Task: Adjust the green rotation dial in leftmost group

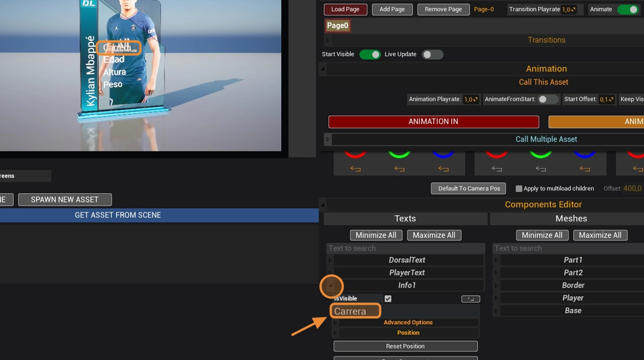Action: click(399, 155)
